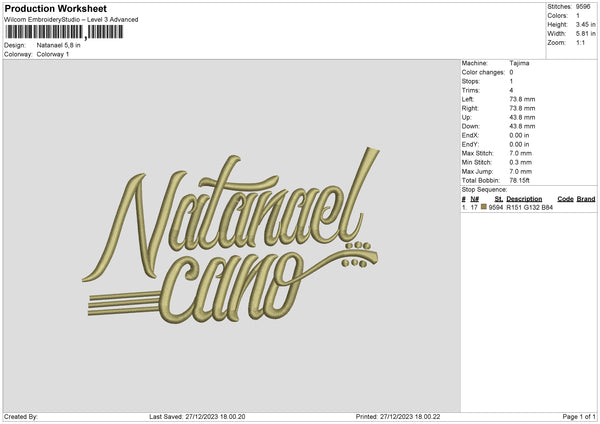Click the "Description" column header

coord(524,199)
